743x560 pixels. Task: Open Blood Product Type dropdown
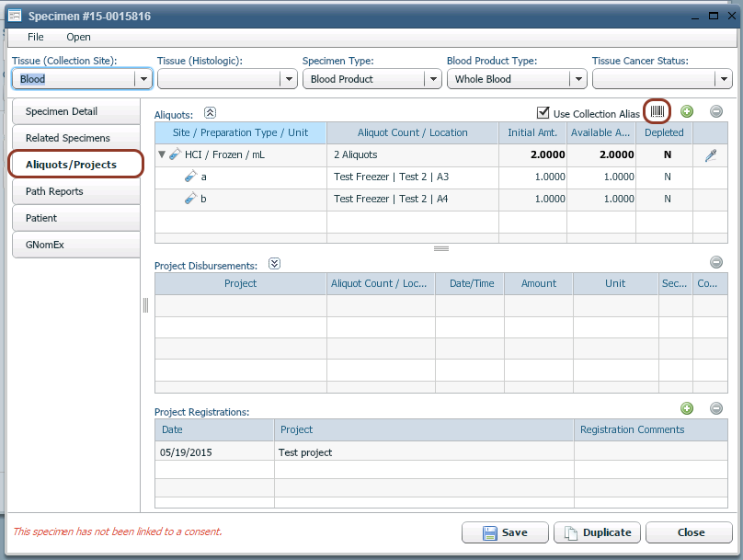pyautogui.click(x=578, y=79)
